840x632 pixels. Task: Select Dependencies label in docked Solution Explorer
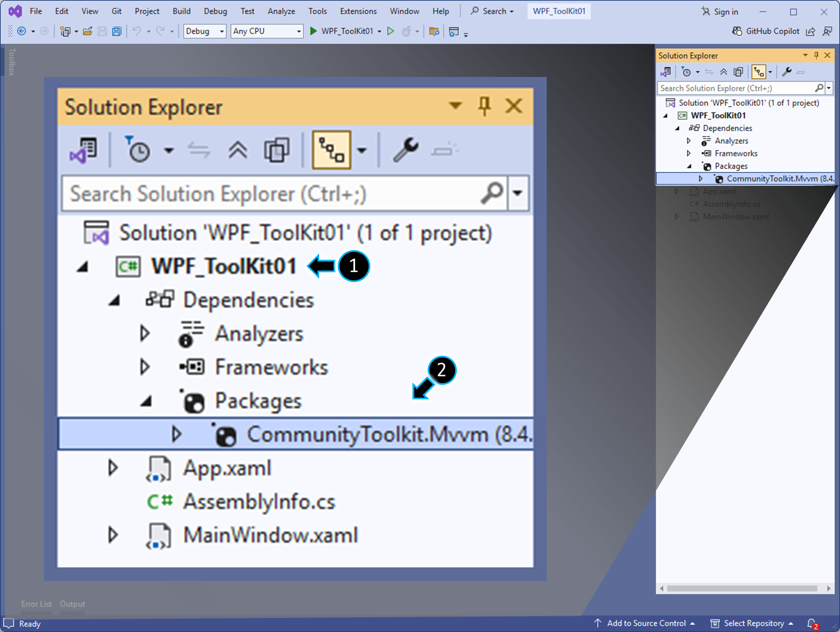[727, 128]
